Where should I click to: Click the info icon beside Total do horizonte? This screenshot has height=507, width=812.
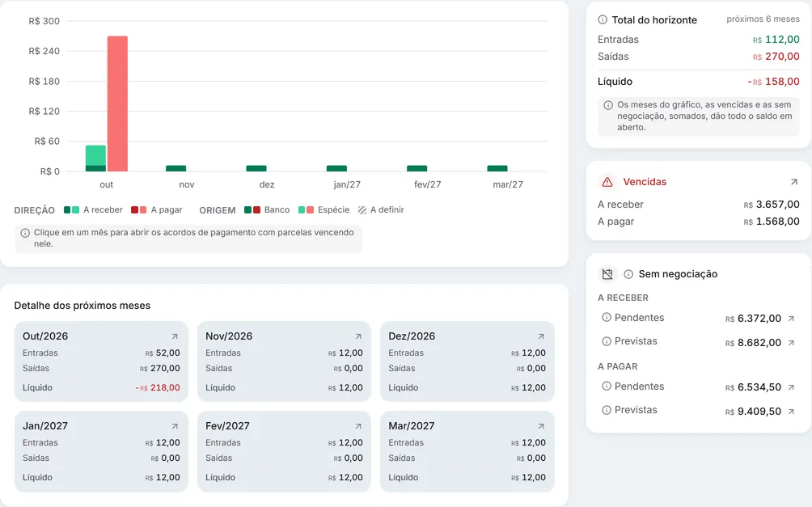pyautogui.click(x=603, y=19)
